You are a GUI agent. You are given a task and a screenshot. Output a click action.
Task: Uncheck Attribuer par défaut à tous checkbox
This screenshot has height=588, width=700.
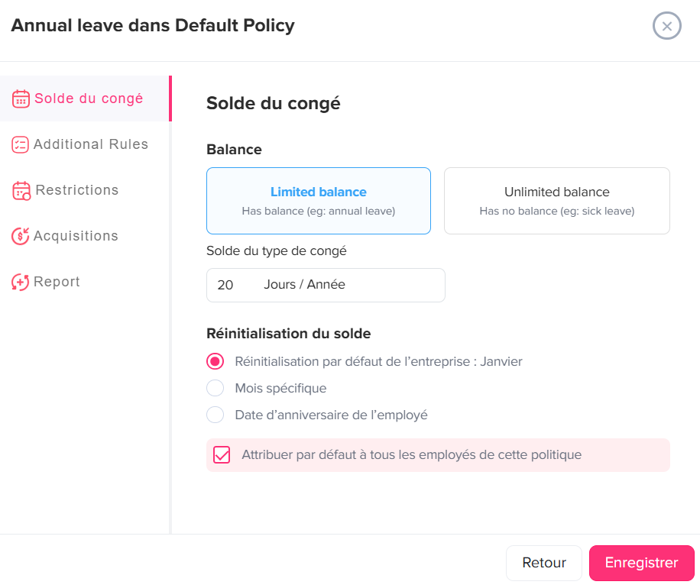(222, 455)
